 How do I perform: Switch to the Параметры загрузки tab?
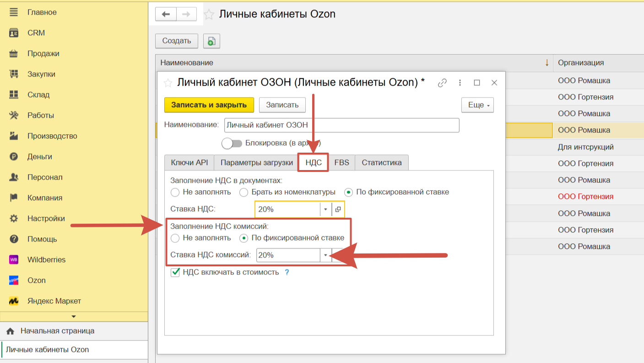(x=256, y=163)
